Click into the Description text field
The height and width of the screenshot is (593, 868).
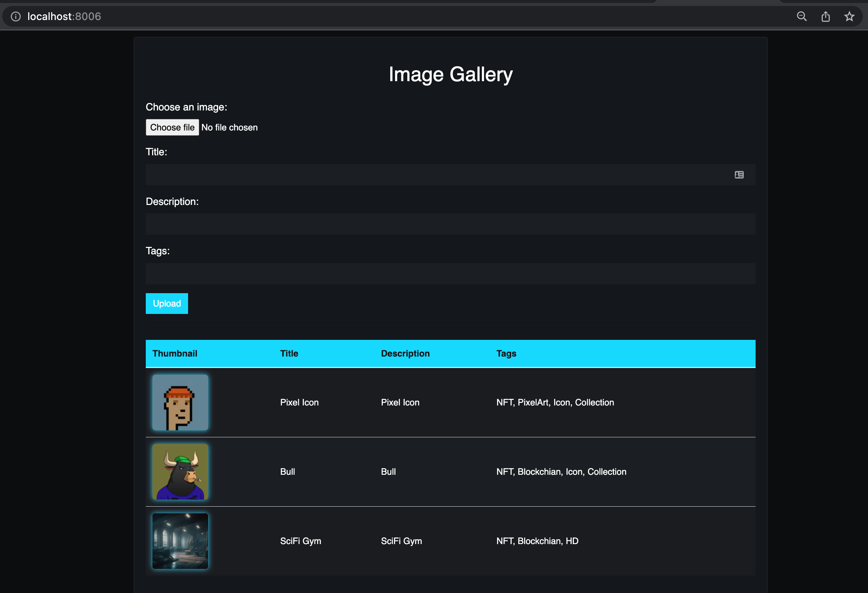[x=450, y=224]
